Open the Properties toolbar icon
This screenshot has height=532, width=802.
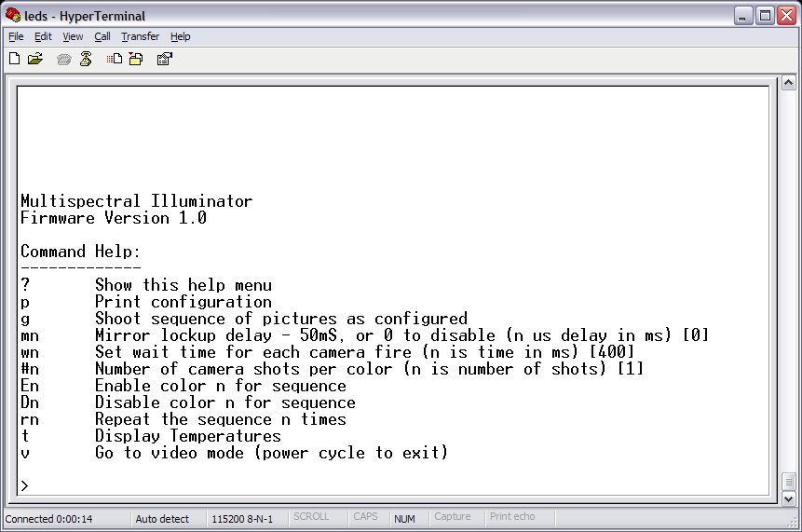pos(164,59)
